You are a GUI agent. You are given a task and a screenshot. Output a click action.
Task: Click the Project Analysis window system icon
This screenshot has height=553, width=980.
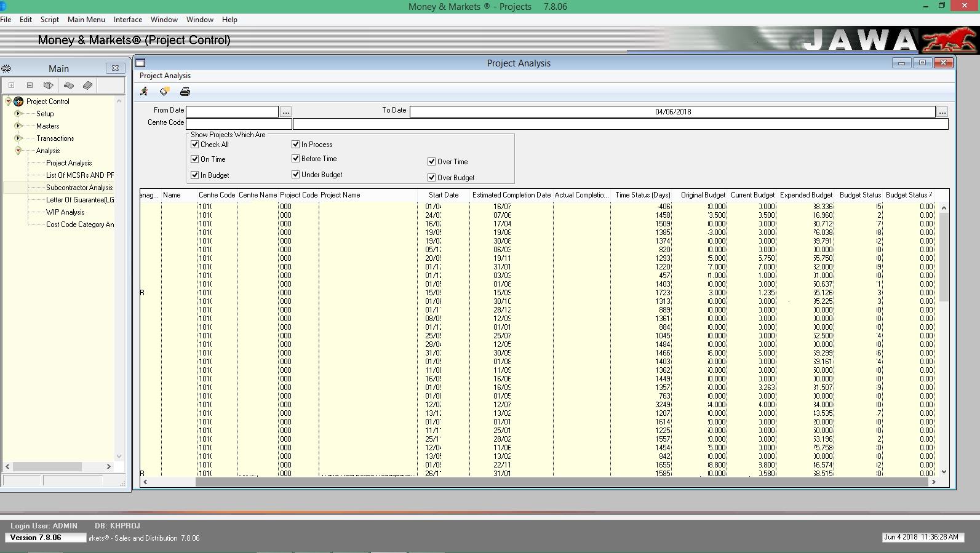(x=140, y=63)
